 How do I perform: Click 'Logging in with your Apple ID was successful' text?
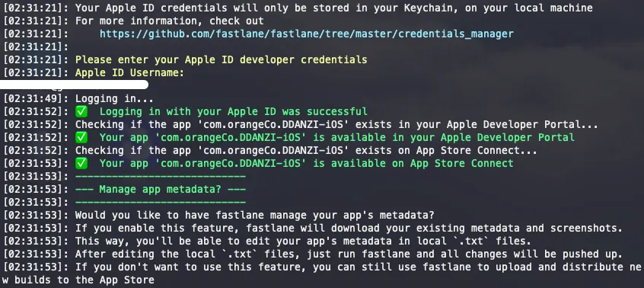click(x=233, y=111)
